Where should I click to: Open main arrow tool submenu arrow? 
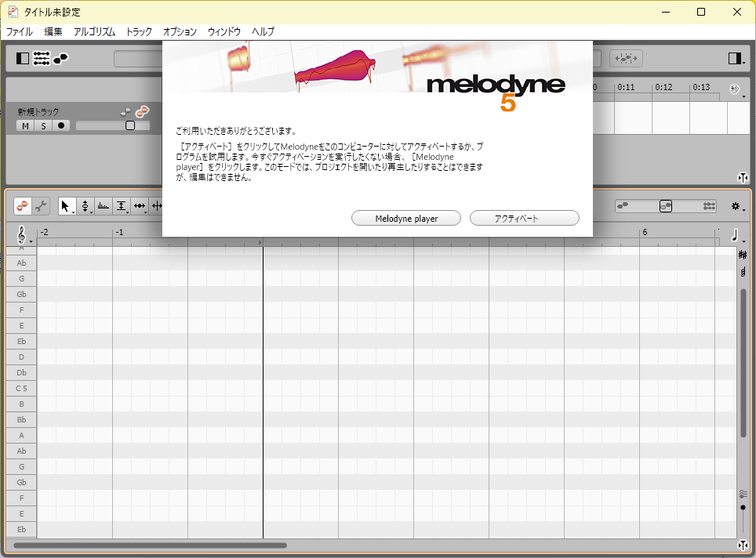(73, 212)
